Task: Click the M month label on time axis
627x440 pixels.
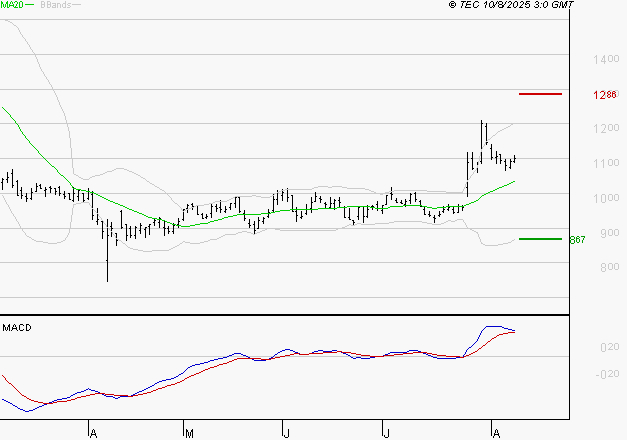Action: 190,434
